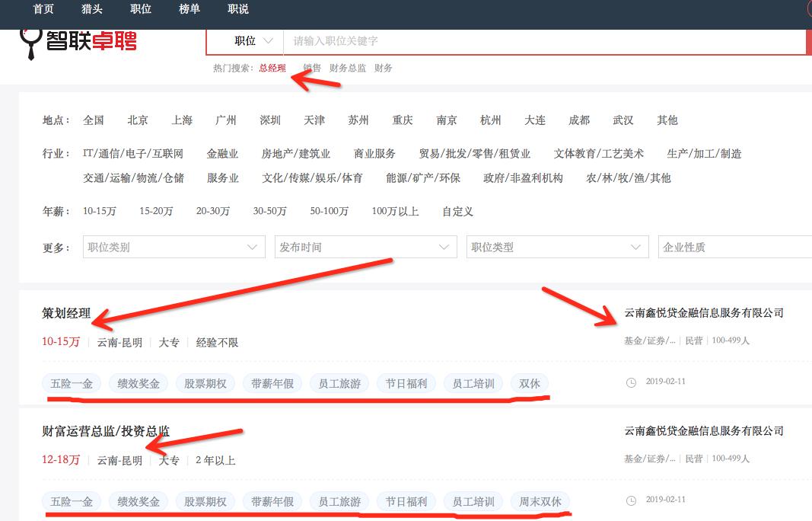Switch to the 榜单 section
Screen dimensions: 812x521
point(189,9)
